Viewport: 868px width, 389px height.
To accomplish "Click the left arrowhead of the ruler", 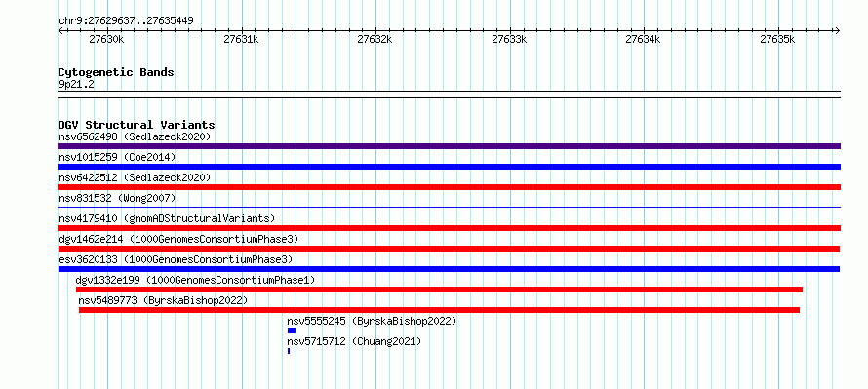I will click(60, 30).
